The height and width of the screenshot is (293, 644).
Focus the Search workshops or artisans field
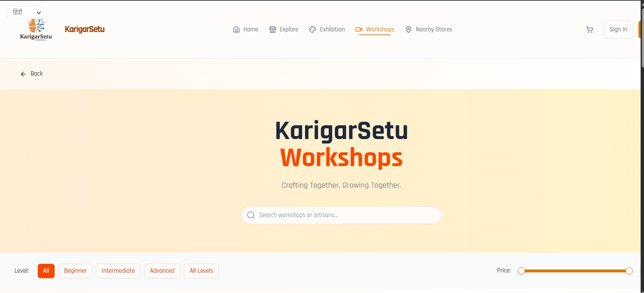pyautogui.click(x=342, y=215)
